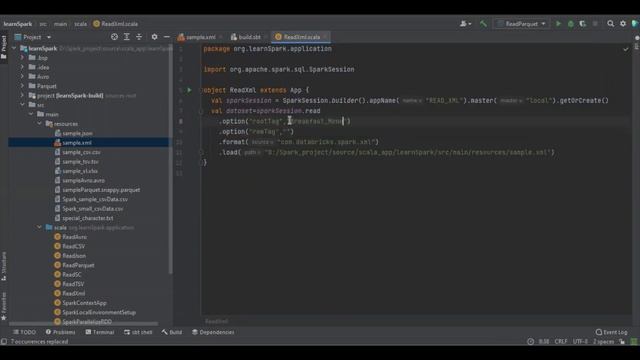Click the Structure vertical side tab
This screenshot has height=360, width=640.
coord(4,266)
